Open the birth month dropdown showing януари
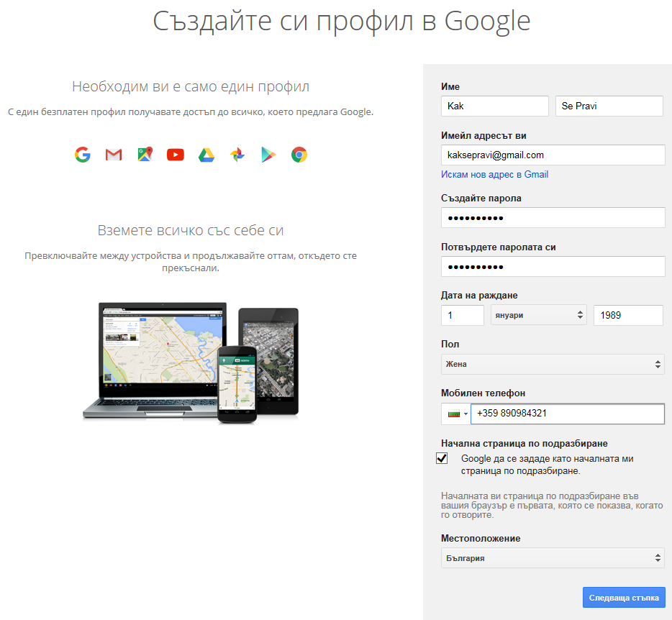The height and width of the screenshot is (620, 672). 538,315
